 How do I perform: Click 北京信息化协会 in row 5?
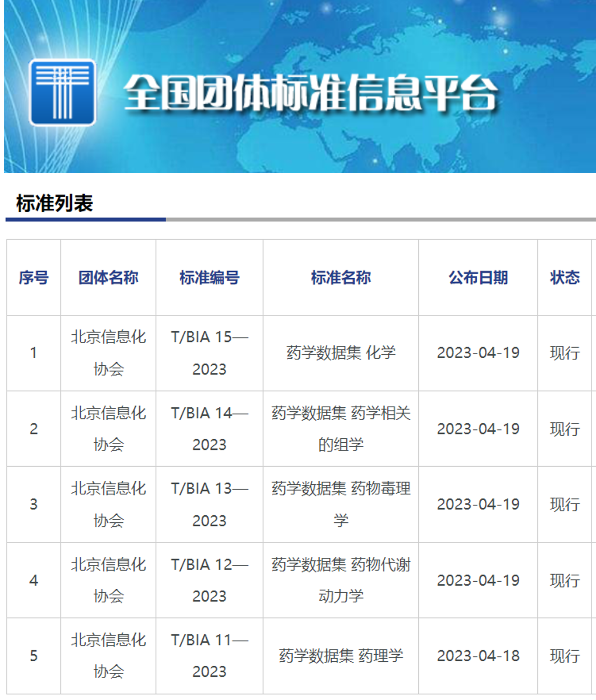point(108,656)
